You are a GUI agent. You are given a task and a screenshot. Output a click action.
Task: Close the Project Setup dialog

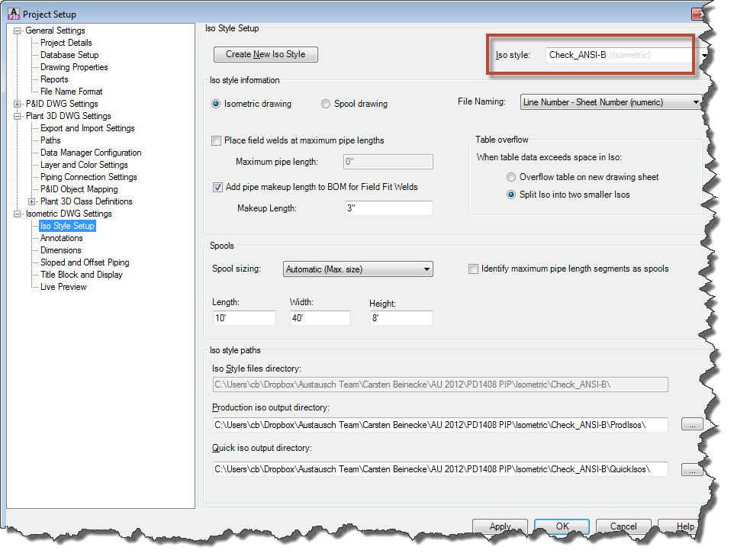(698, 14)
